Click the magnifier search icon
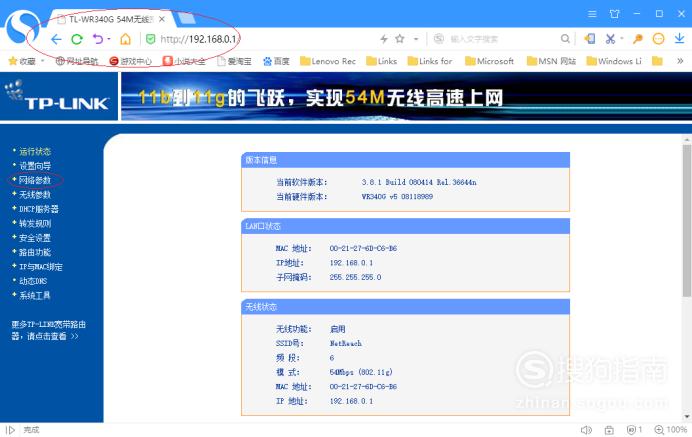 click(x=565, y=39)
